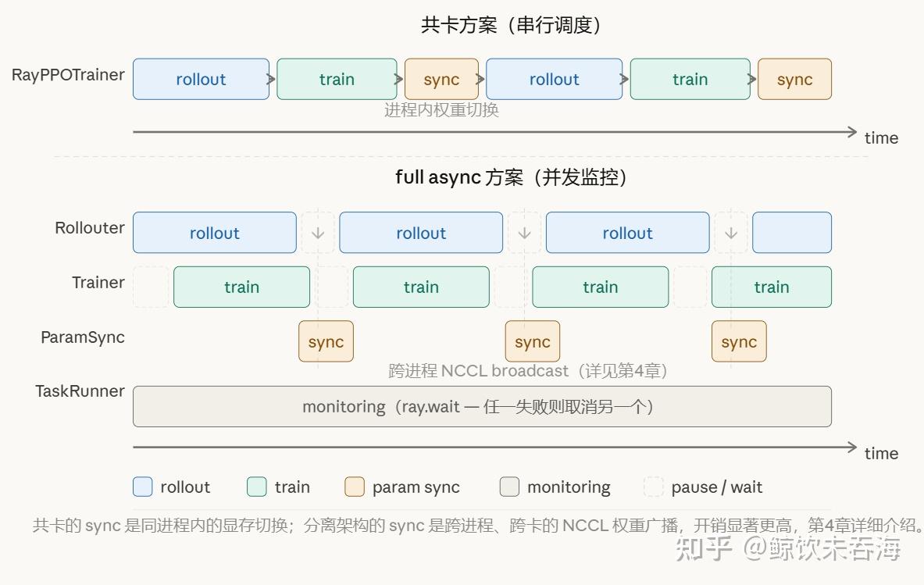
Task: Click the time label under the 共卡方案 timeline
Action: click(881, 138)
